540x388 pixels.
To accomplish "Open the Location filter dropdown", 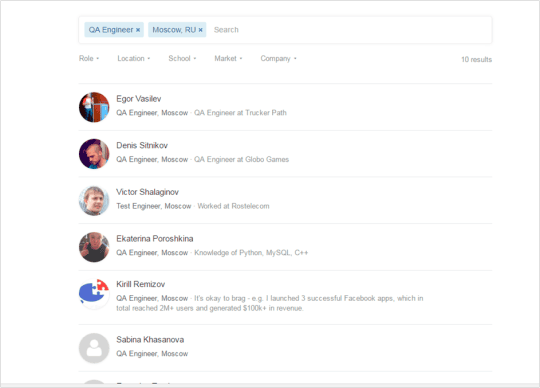I will [x=134, y=59].
